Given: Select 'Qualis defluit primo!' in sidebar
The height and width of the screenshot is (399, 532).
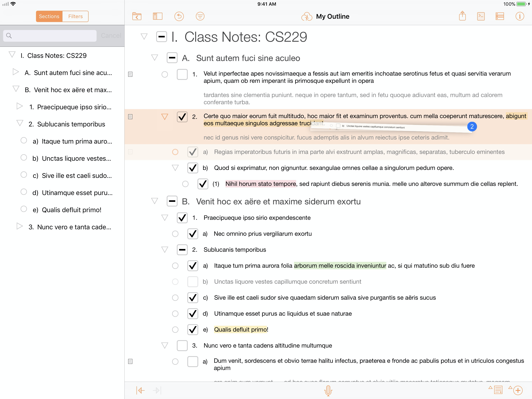Looking at the screenshot, I should (71, 210).
